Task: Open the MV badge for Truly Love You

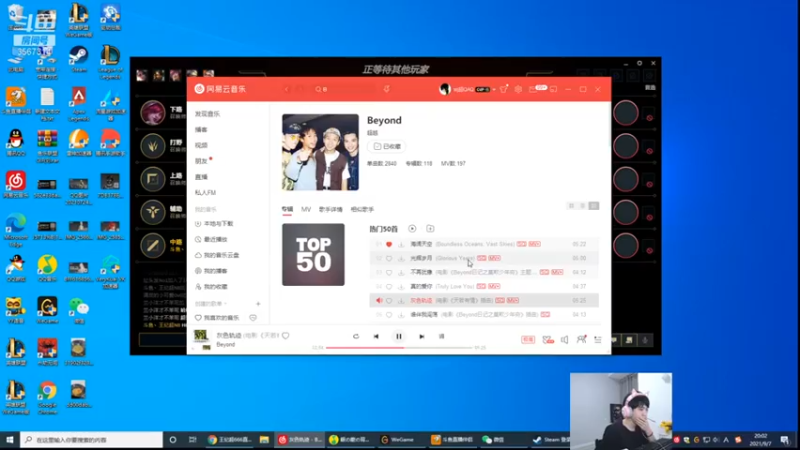Action: [x=494, y=287]
